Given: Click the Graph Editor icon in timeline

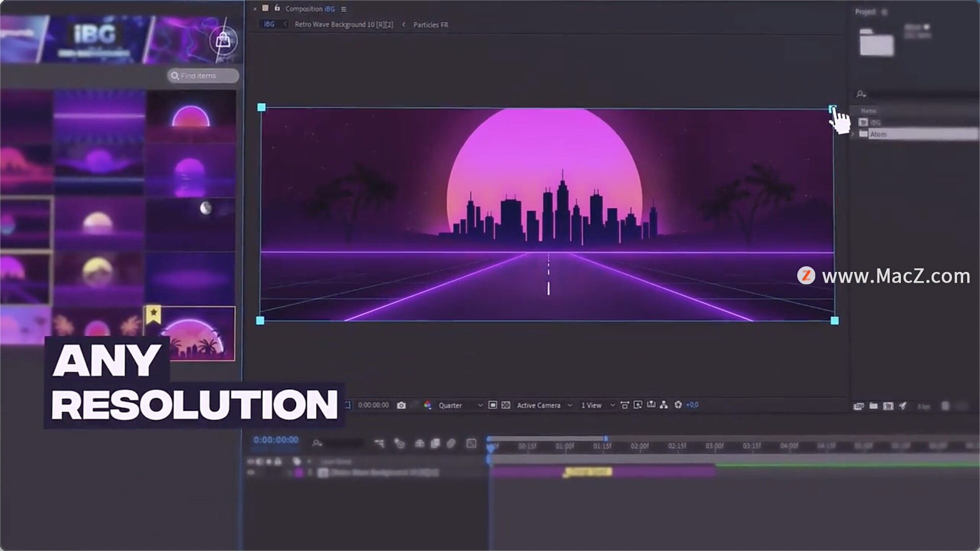Looking at the screenshot, I should coord(471,443).
